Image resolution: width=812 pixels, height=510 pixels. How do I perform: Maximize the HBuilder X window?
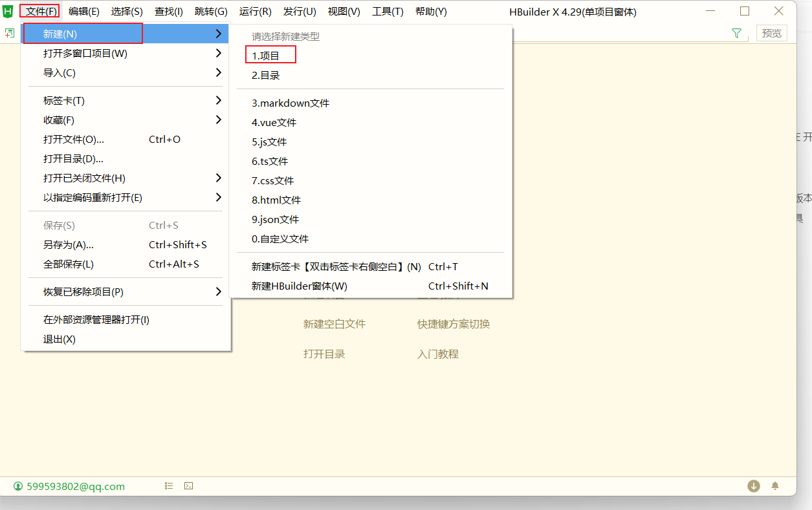pos(745,11)
